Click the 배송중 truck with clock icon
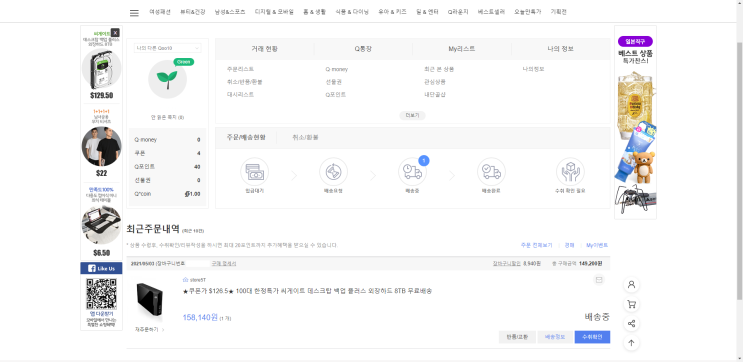Image resolution: width=743 pixels, height=362 pixels. [x=412, y=172]
